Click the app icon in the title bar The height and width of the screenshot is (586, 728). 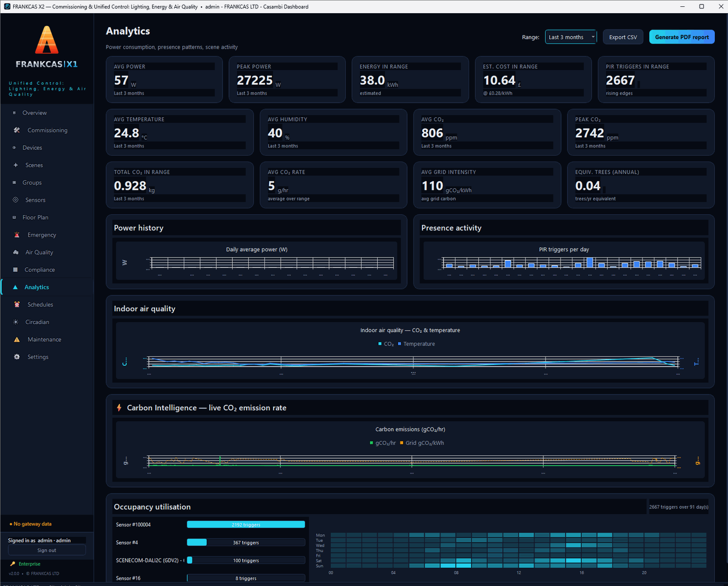coord(7,6)
